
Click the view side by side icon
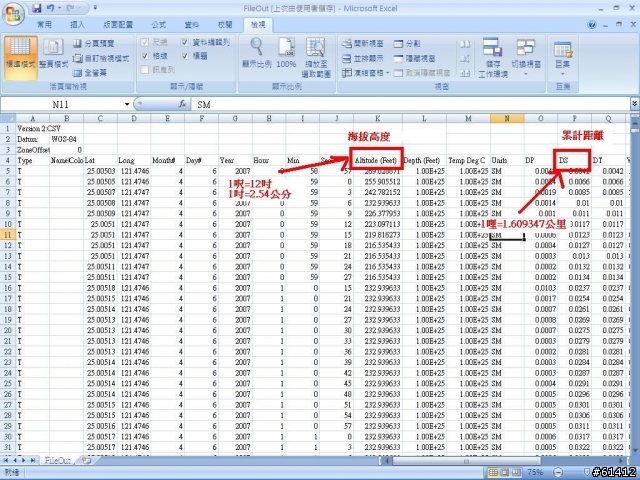(464, 44)
